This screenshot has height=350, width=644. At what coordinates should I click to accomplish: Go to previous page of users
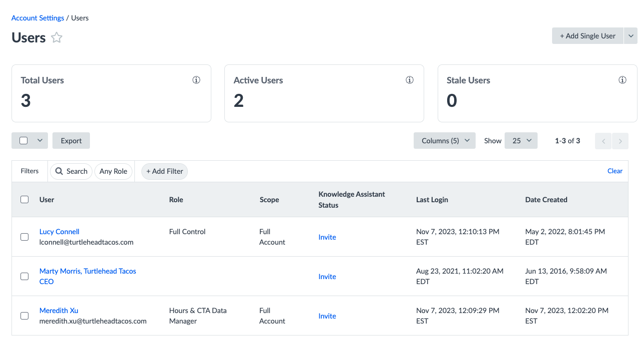click(603, 141)
